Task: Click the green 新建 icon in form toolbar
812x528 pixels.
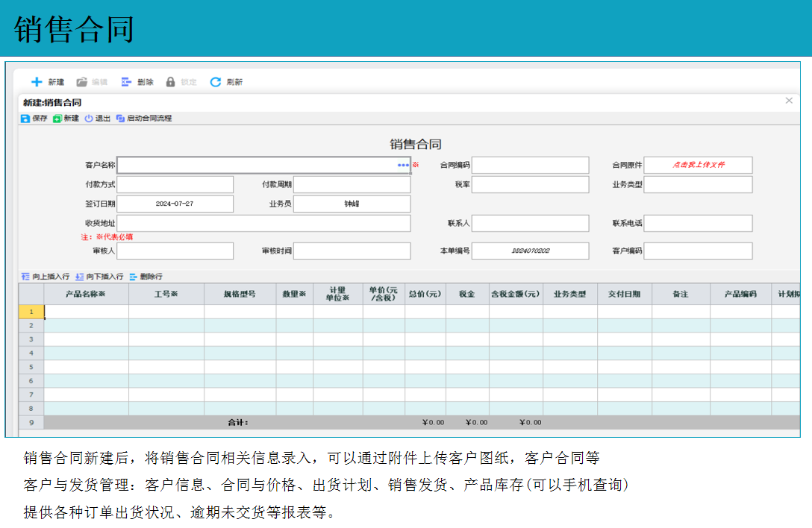Action: (57, 119)
